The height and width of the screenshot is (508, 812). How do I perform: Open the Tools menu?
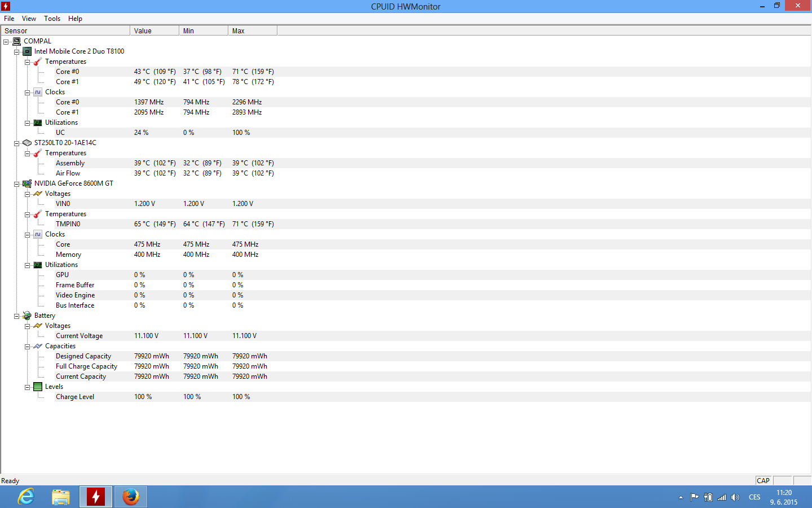[x=52, y=19]
